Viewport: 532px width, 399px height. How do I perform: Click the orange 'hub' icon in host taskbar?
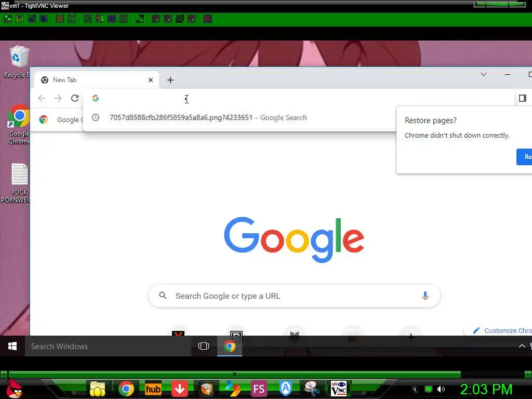153,389
